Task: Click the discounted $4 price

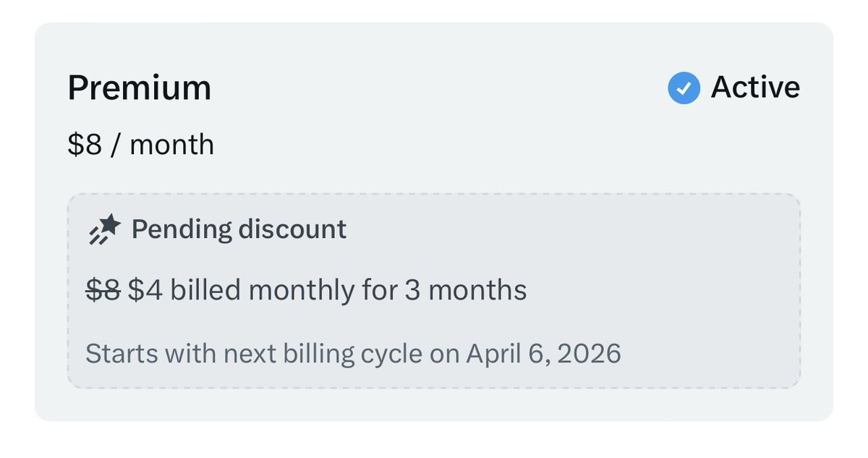Action: pos(146,290)
